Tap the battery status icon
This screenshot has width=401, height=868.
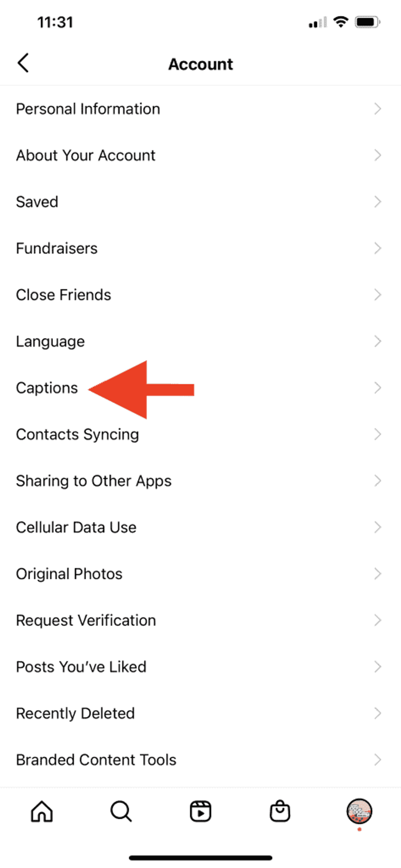click(367, 22)
